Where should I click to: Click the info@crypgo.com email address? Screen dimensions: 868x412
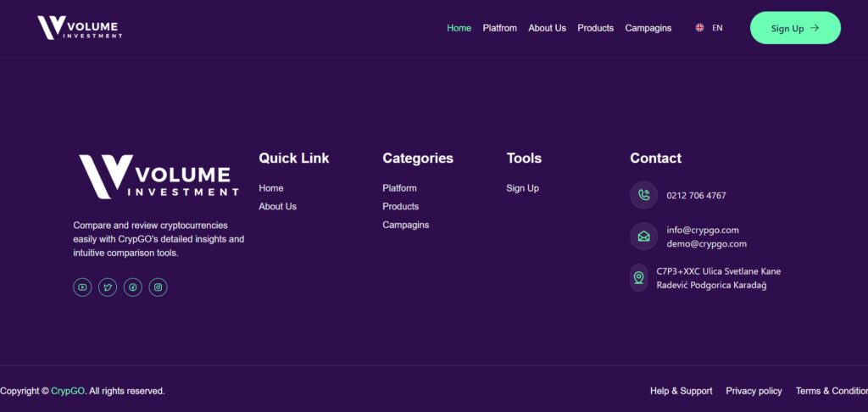tap(703, 230)
